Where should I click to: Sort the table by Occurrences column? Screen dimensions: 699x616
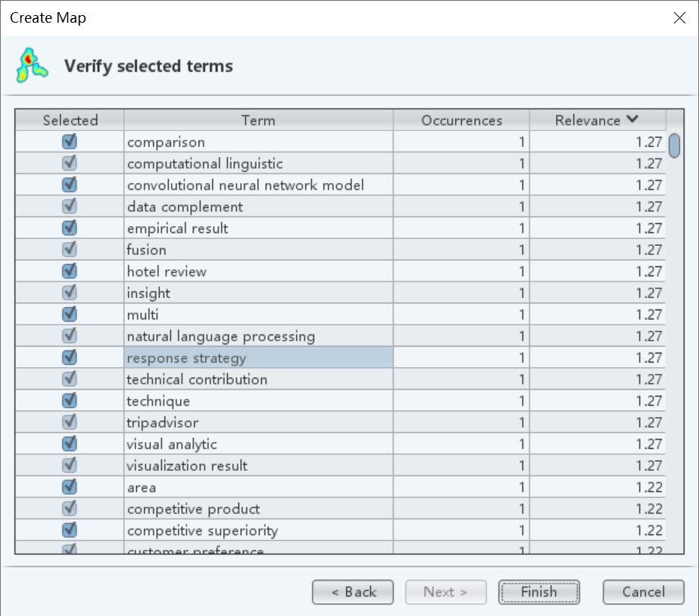click(461, 120)
